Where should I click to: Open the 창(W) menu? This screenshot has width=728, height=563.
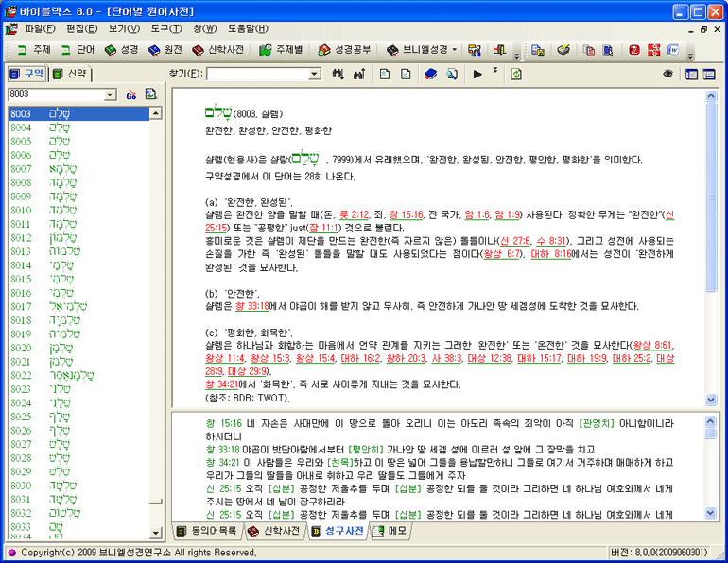coord(205,28)
